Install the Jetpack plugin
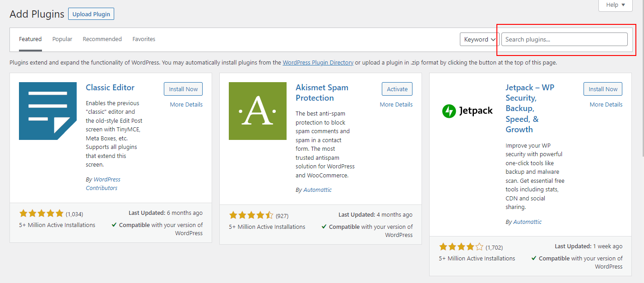Screen dimensions: 644x283 [x=603, y=89]
